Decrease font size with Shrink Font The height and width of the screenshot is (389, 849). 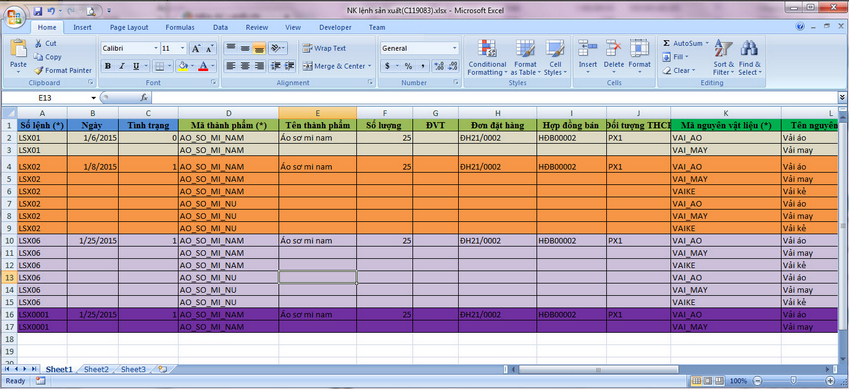(210, 48)
